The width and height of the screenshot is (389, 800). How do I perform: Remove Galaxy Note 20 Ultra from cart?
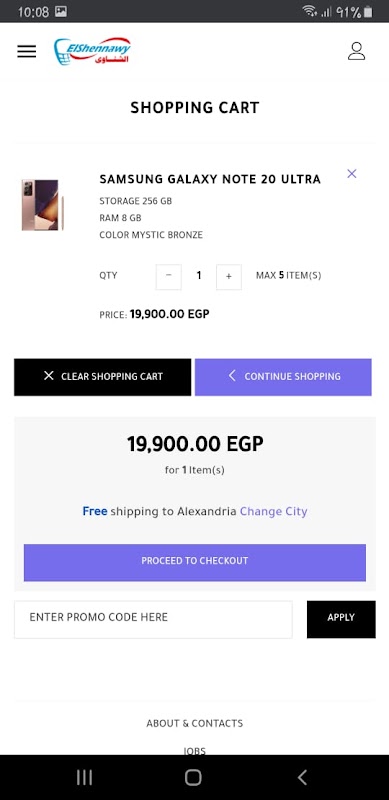click(352, 173)
